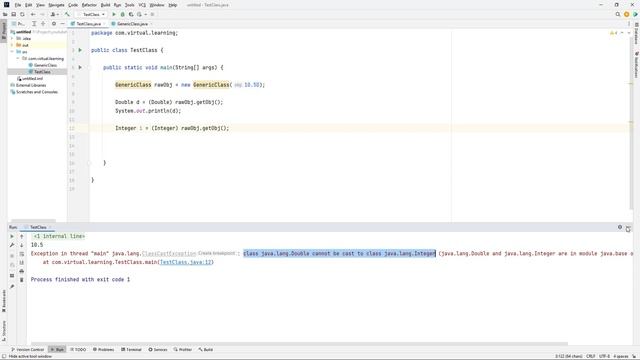Start debugging with the toolbar bug icon

pos(122,14)
